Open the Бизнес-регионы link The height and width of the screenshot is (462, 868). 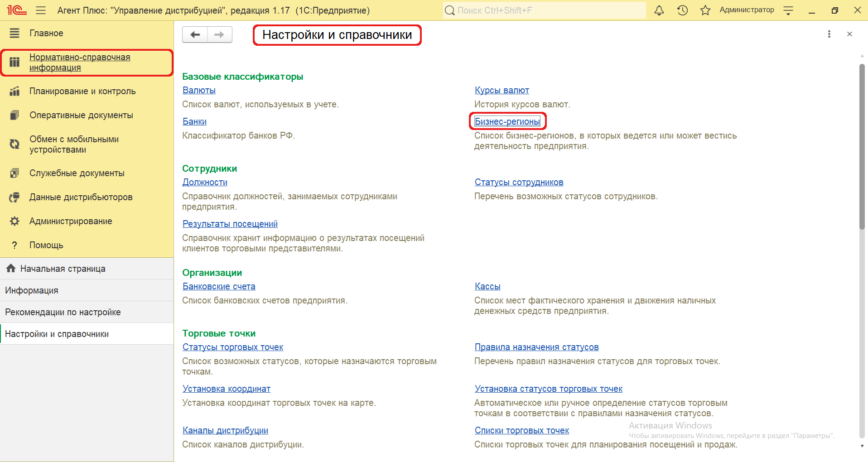point(507,121)
